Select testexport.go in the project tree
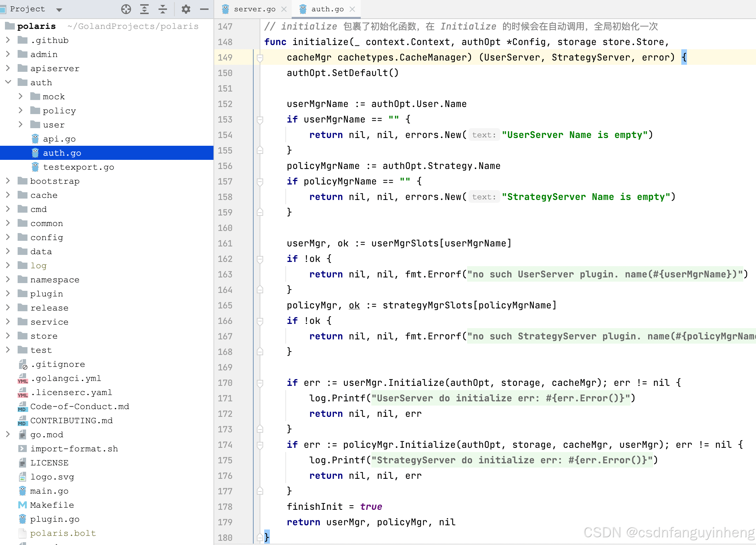756x545 pixels. click(x=78, y=167)
